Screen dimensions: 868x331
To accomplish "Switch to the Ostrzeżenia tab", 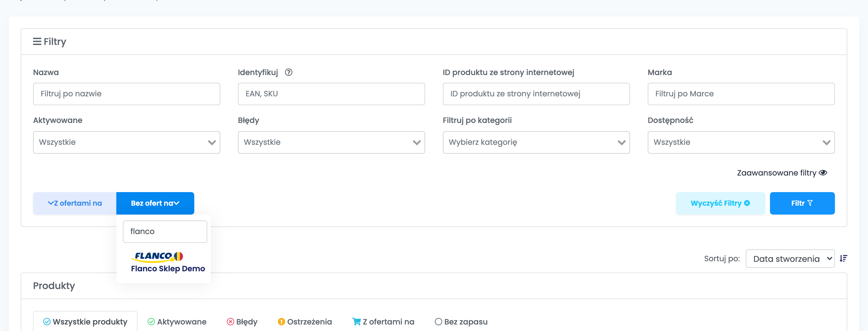I will pyautogui.click(x=305, y=322).
